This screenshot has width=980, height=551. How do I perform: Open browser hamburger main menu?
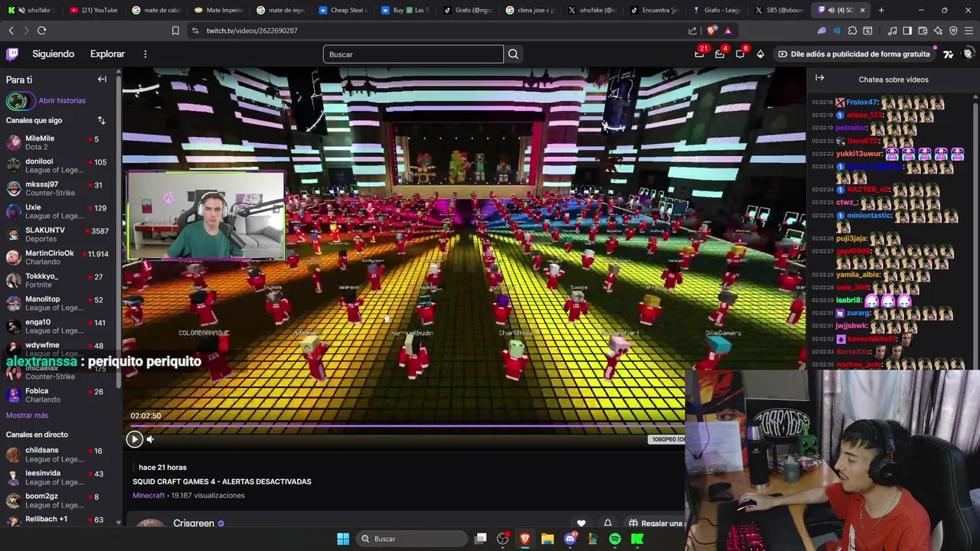969,31
